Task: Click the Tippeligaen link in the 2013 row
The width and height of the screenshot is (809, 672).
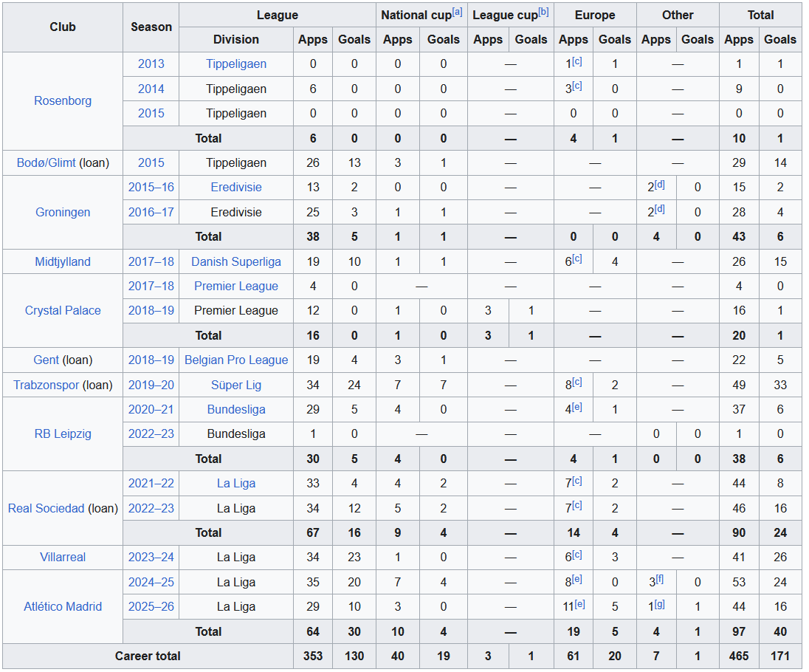Action: pyautogui.click(x=235, y=64)
